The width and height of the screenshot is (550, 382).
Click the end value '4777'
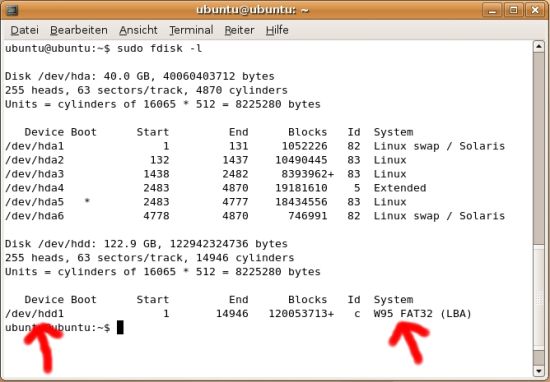coord(235,202)
